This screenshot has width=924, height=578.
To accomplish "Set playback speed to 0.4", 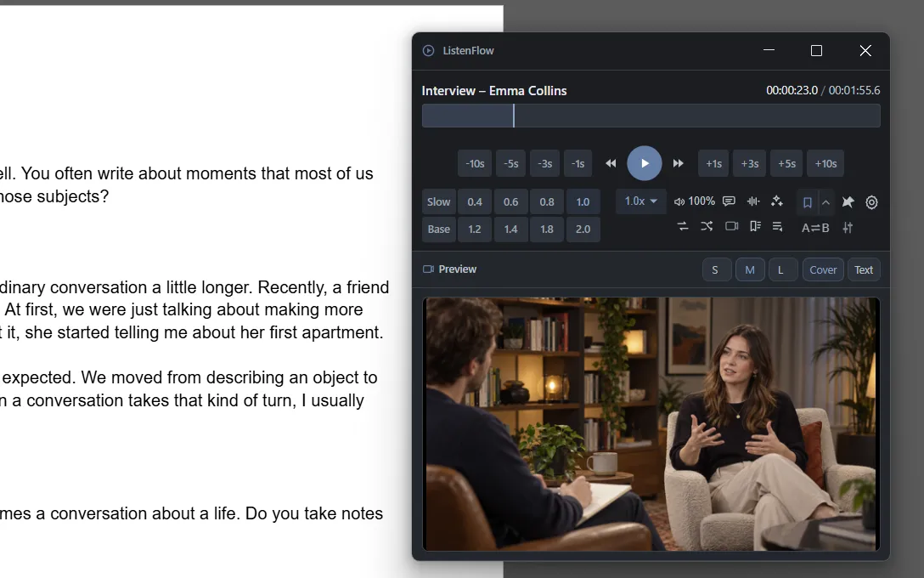I will (475, 201).
